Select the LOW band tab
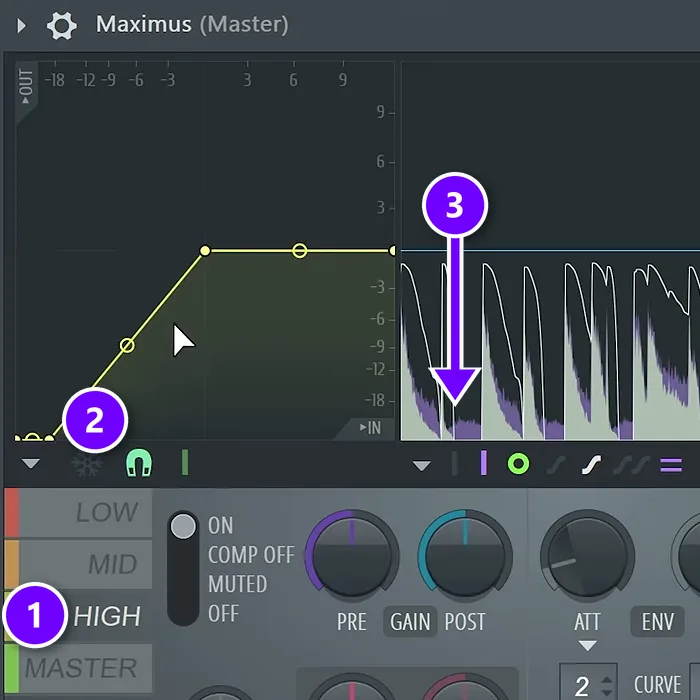700x700 pixels. (86, 512)
